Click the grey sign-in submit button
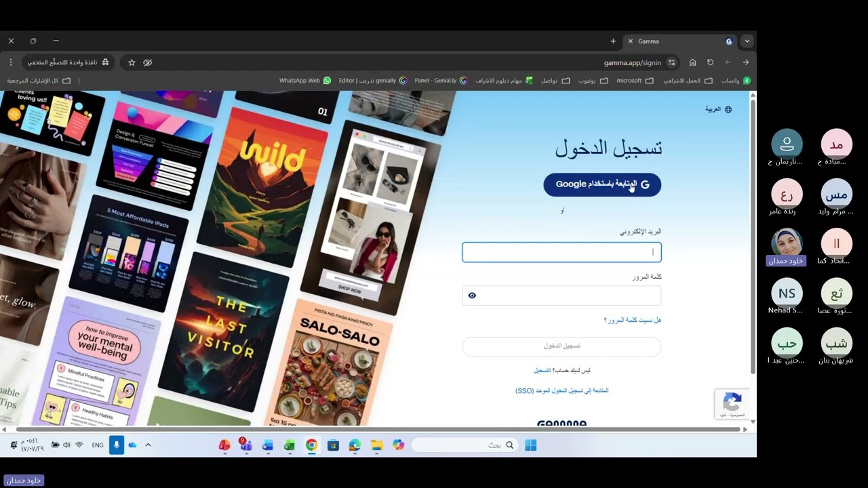 pos(561,346)
